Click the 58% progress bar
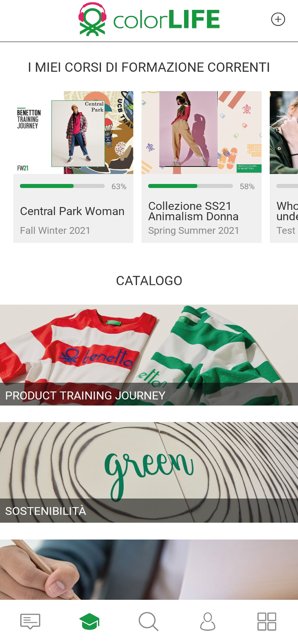Viewport: 298px width, 644px height. 191,186
